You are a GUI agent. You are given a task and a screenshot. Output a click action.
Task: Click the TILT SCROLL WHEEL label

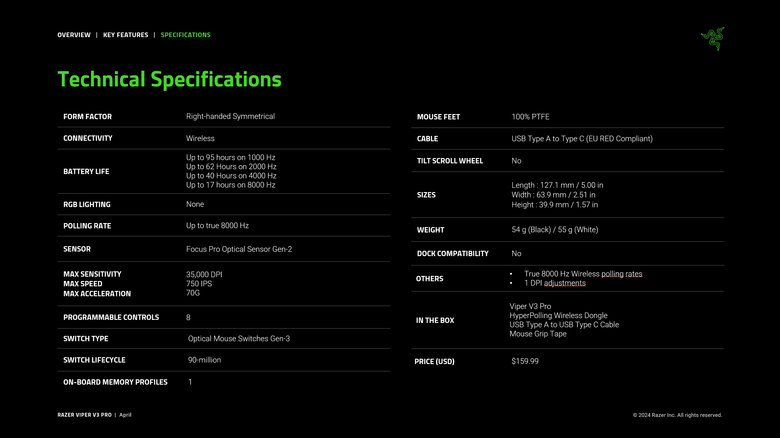coord(450,161)
